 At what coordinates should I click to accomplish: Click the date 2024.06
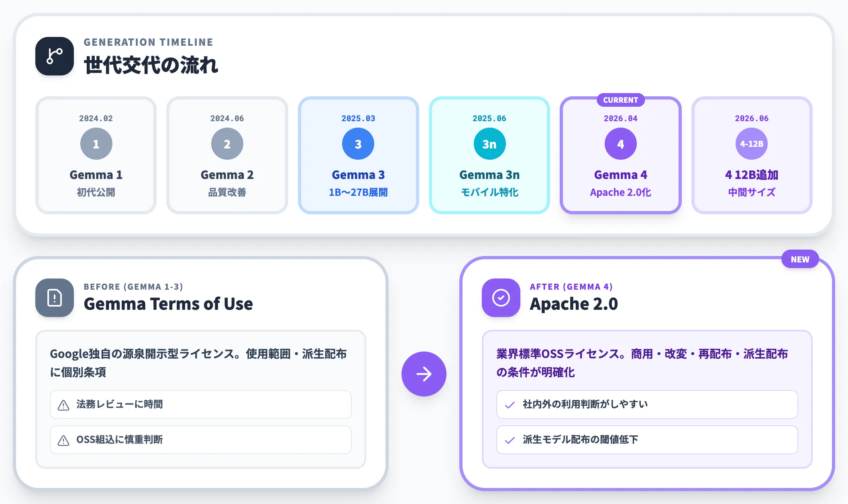(227, 118)
